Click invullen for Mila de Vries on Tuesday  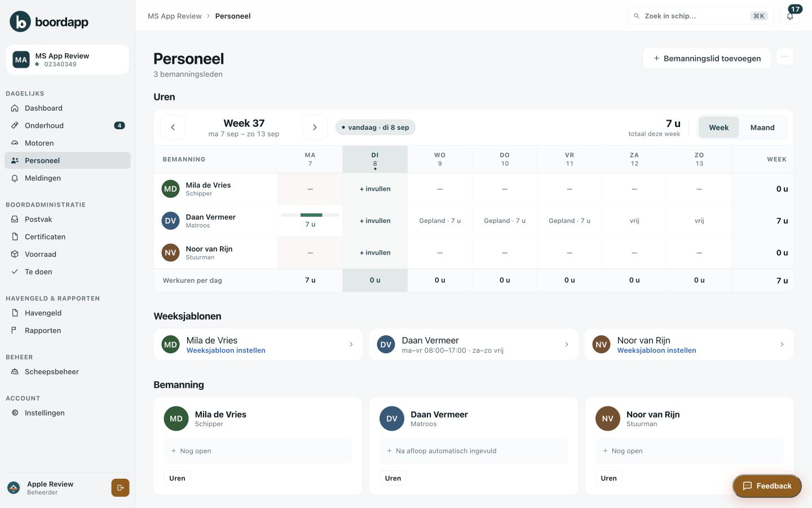click(x=375, y=189)
